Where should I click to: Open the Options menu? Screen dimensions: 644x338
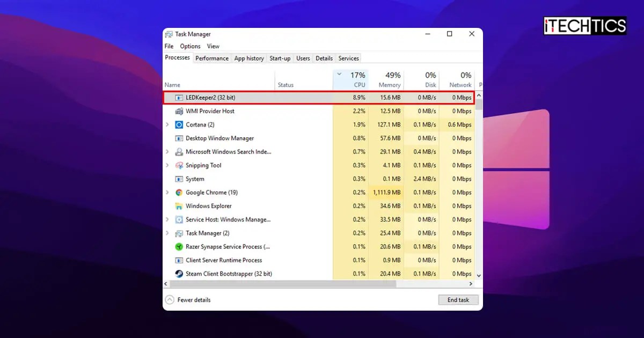(190, 46)
